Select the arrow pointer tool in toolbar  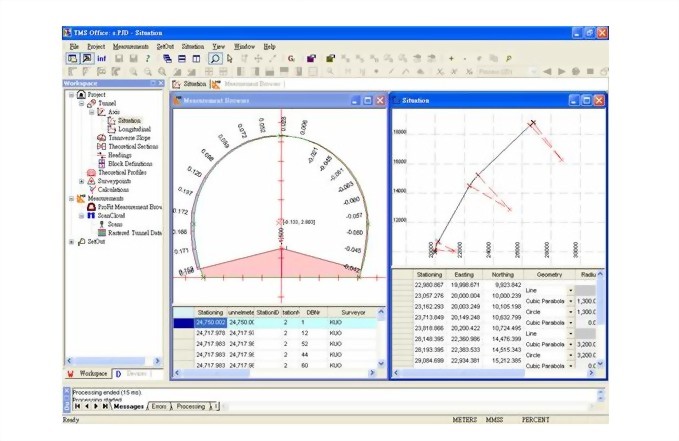[230, 58]
